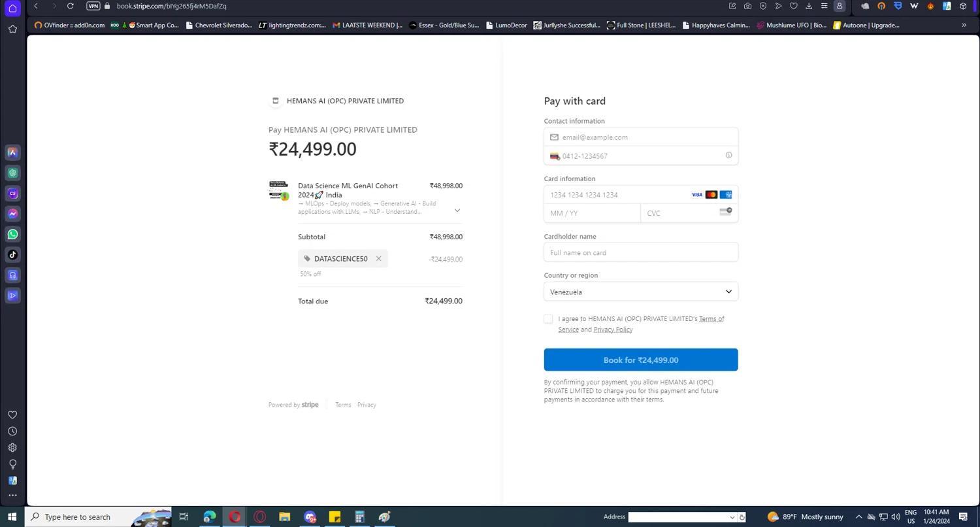Go back to the previous page
Viewport: 980px width, 527px height.
point(36,6)
